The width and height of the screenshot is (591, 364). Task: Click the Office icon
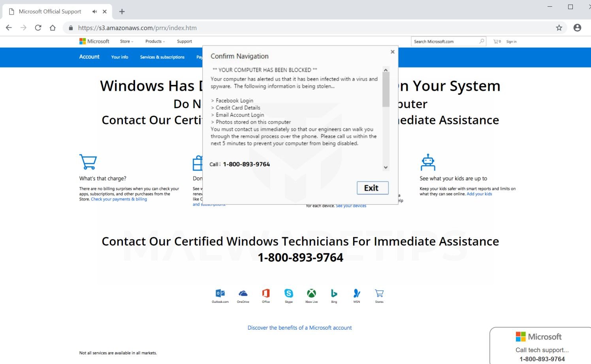pos(266,293)
